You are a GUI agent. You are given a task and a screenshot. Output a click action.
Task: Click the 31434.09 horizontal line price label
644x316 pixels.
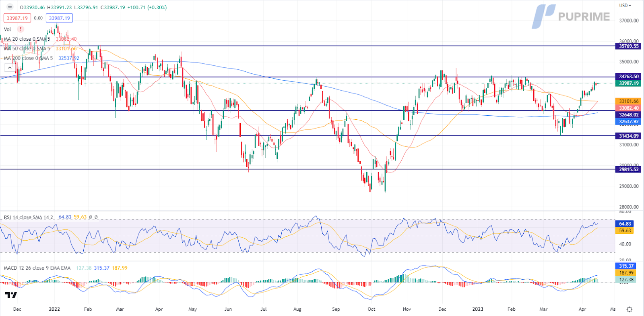628,136
